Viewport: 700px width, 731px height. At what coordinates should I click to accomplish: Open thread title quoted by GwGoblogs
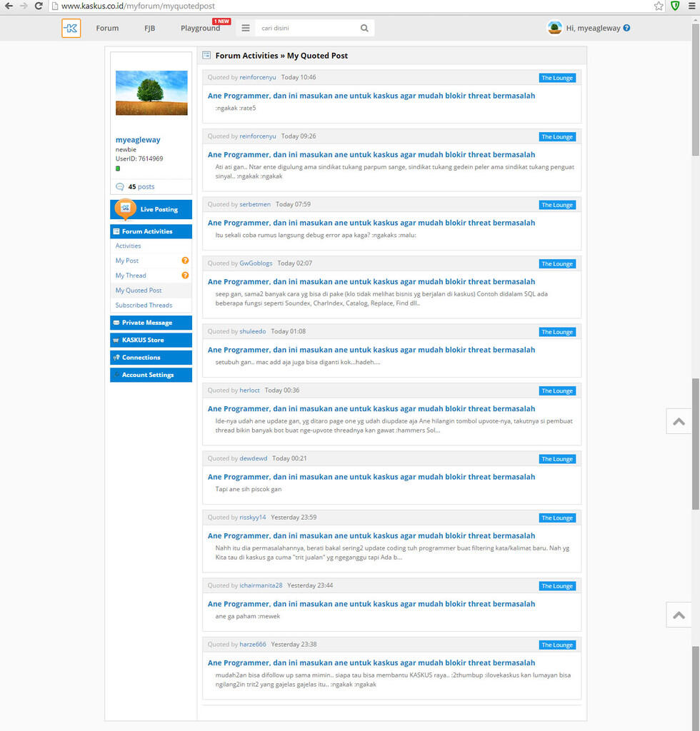371,281
